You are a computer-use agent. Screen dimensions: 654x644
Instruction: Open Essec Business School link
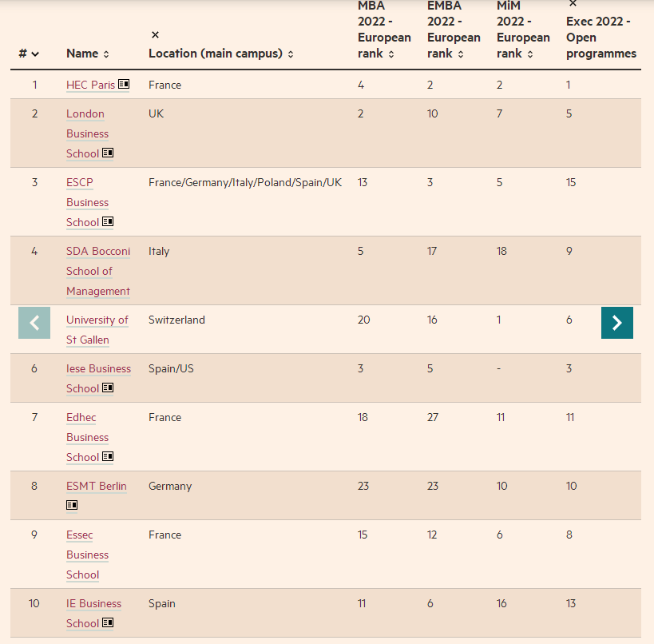point(88,555)
